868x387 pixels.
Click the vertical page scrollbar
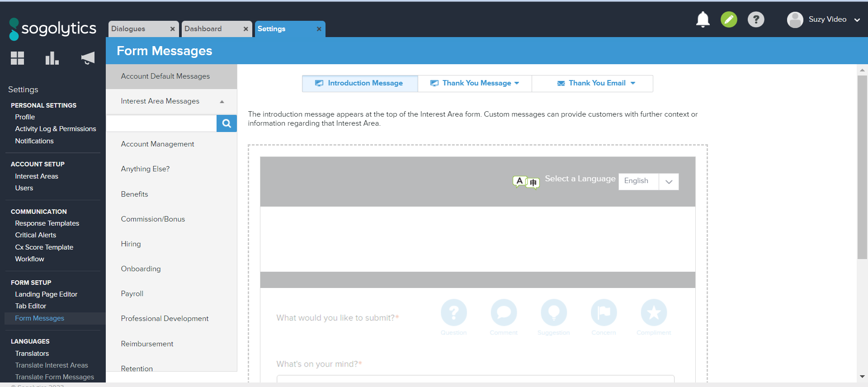(862, 167)
